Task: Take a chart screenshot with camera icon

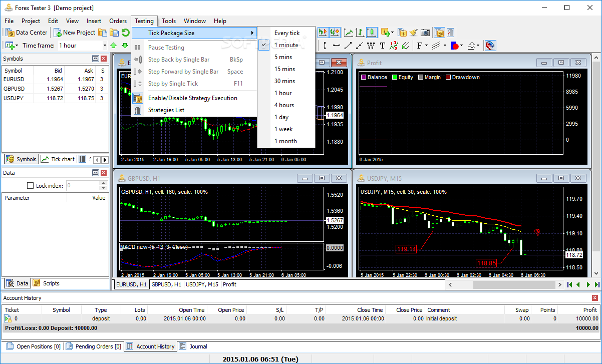Action: pyautogui.click(x=425, y=33)
